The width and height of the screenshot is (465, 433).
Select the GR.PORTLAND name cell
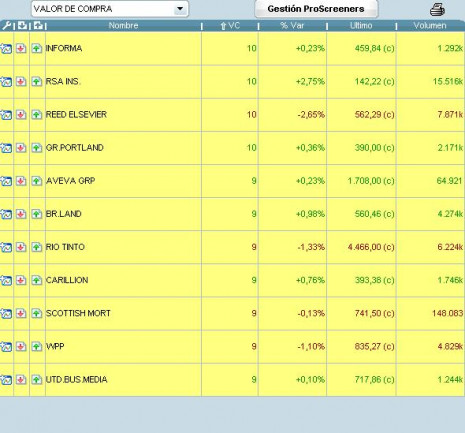(123, 148)
